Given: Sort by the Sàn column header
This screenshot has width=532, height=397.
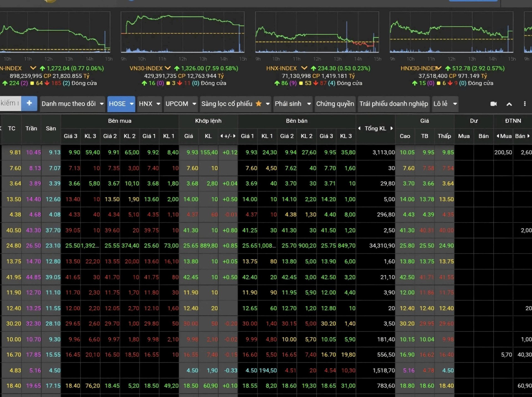Looking at the screenshot, I should (x=51, y=128).
